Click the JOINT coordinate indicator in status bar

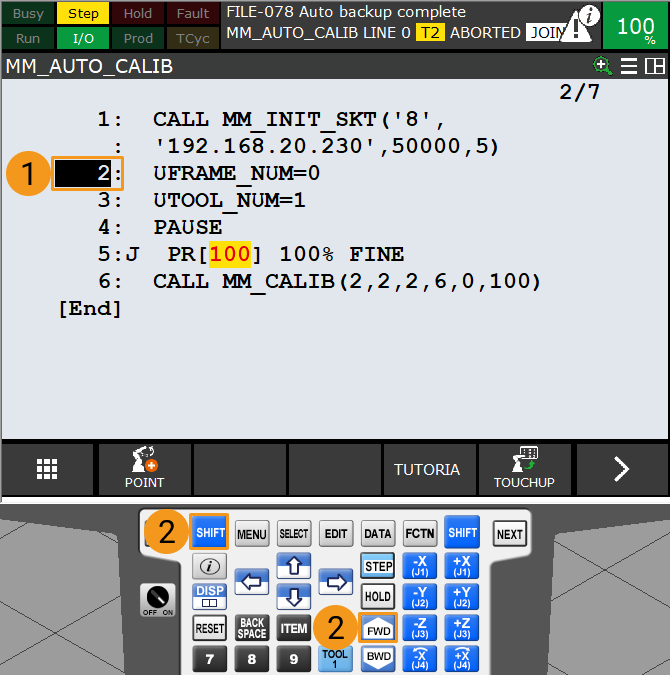[545, 32]
